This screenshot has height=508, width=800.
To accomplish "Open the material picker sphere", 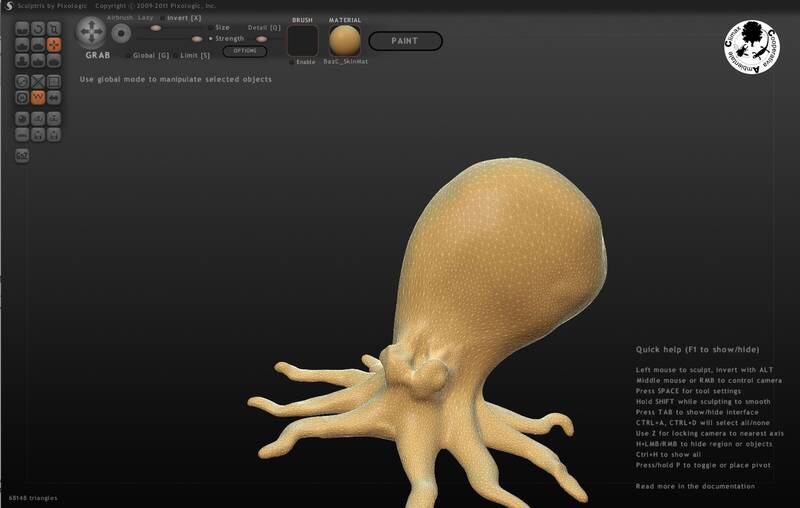I will coord(345,41).
